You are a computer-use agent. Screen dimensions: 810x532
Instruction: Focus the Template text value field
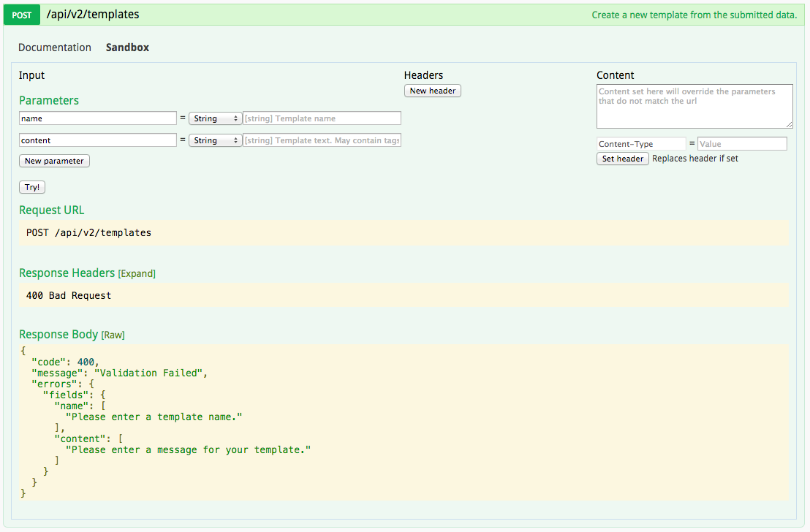coord(322,140)
